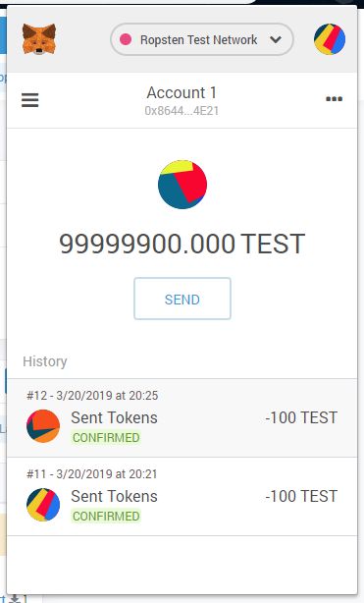The width and height of the screenshot is (364, 603).
Task: Click CONFIRMED status on transaction #11
Action: (x=106, y=517)
